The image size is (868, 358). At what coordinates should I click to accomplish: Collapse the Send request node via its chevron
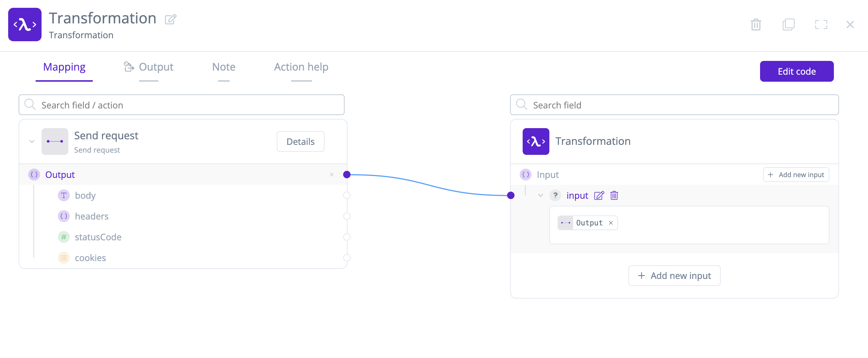(32, 141)
